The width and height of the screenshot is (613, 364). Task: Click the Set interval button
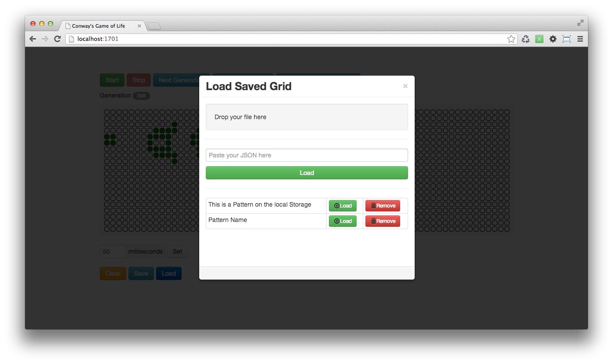pos(177,251)
